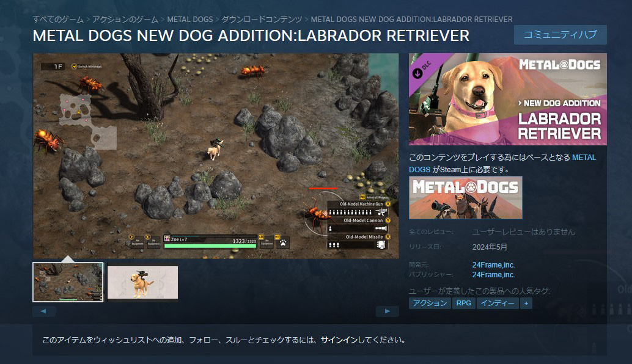
Task: Click the DLC download badge icon
Action: point(417,73)
